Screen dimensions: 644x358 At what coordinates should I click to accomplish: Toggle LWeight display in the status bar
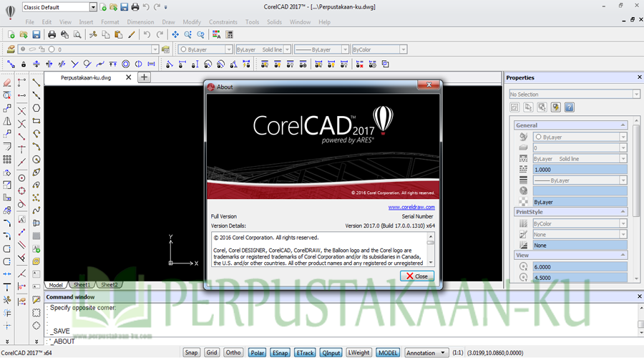coord(359,353)
